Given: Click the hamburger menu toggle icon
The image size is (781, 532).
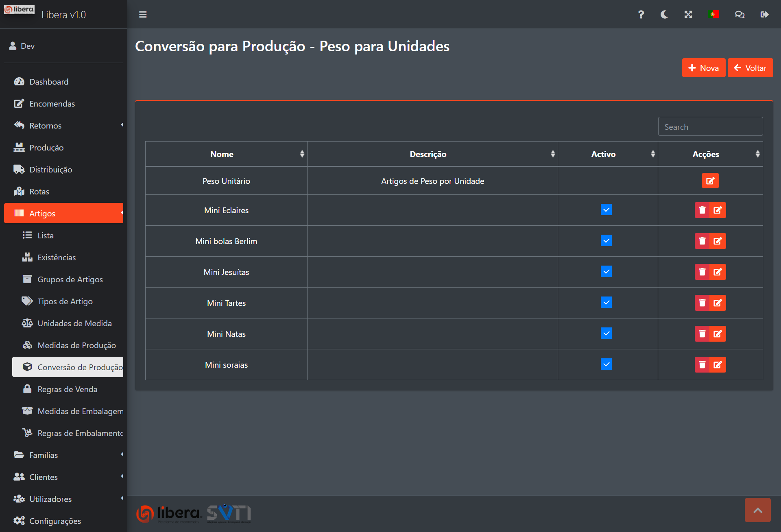Looking at the screenshot, I should coord(143,15).
